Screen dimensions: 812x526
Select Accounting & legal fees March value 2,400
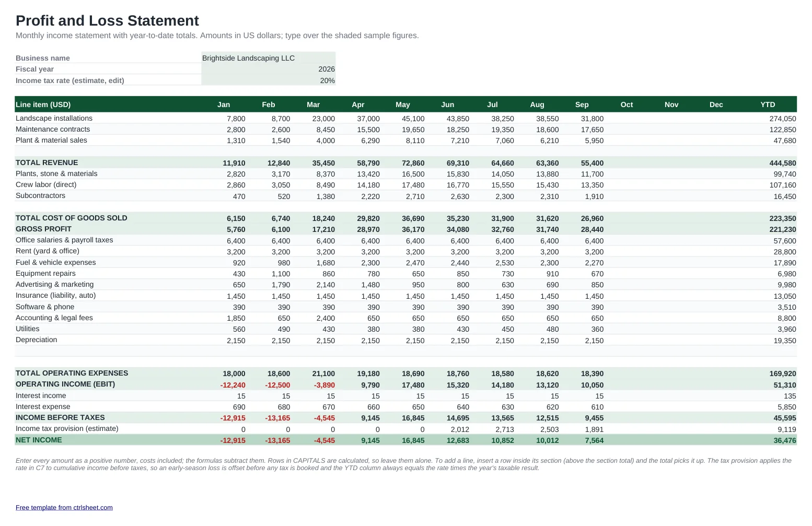tap(326, 318)
